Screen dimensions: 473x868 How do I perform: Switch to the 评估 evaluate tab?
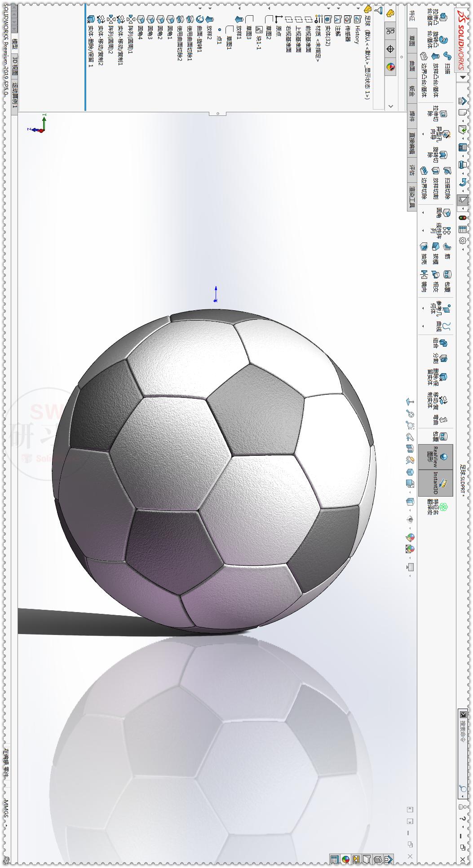click(x=412, y=170)
